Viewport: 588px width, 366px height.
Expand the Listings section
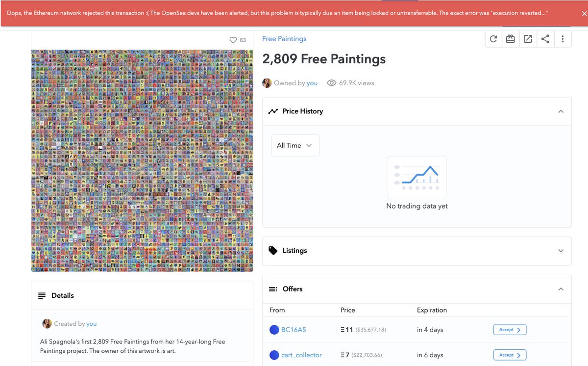(x=561, y=251)
